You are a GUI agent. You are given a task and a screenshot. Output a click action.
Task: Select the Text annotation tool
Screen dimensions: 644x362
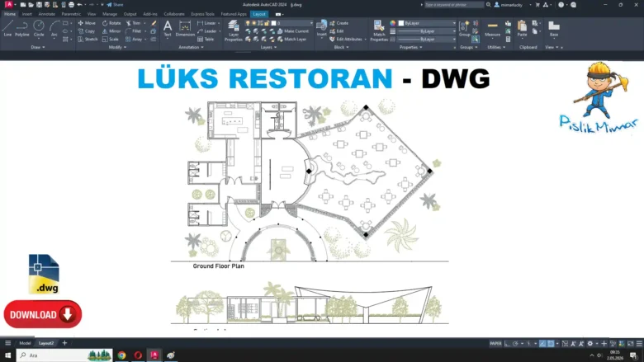pos(168,28)
